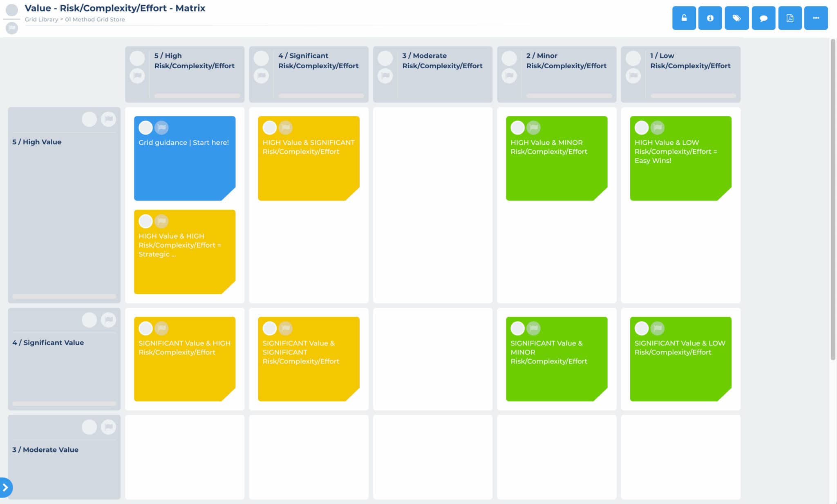Screen dimensions: 837x504
Task: Open the grid info panel icon
Action: click(710, 18)
